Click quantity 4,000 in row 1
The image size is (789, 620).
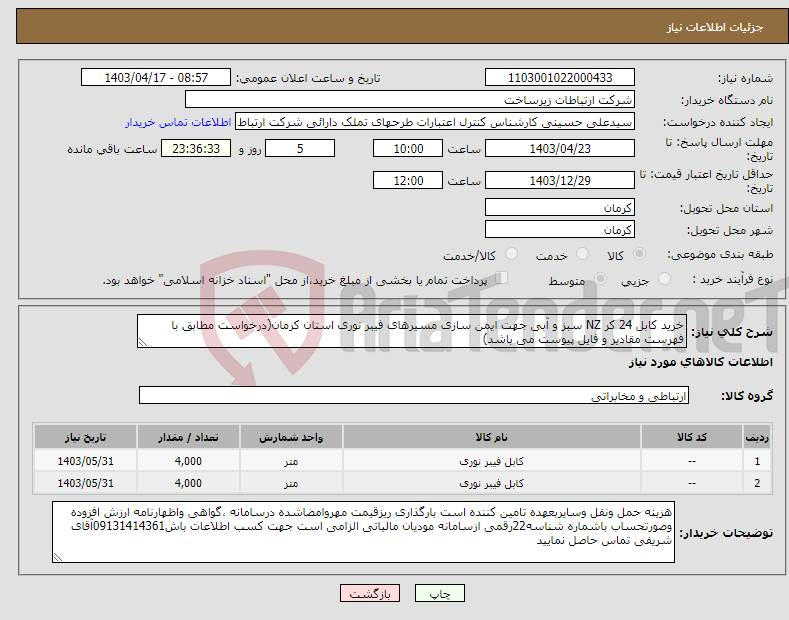[188, 461]
